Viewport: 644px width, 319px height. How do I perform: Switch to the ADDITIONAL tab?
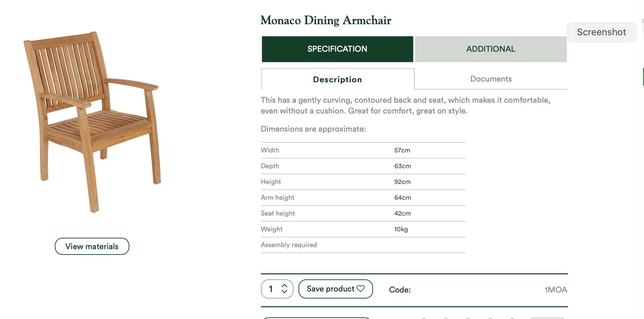[x=491, y=49]
